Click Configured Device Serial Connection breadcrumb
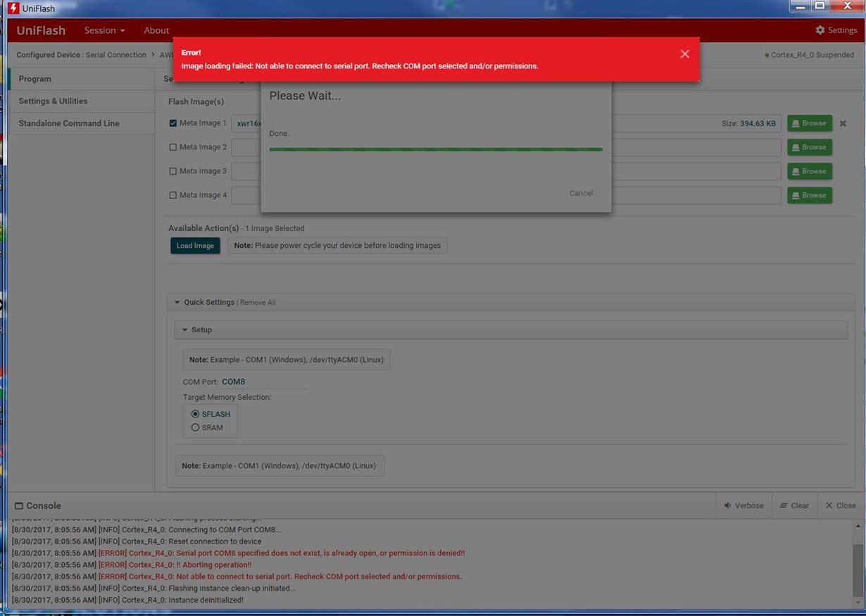The width and height of the screenshot is (866, 616). pyautogui.click(x=81, y=55)
